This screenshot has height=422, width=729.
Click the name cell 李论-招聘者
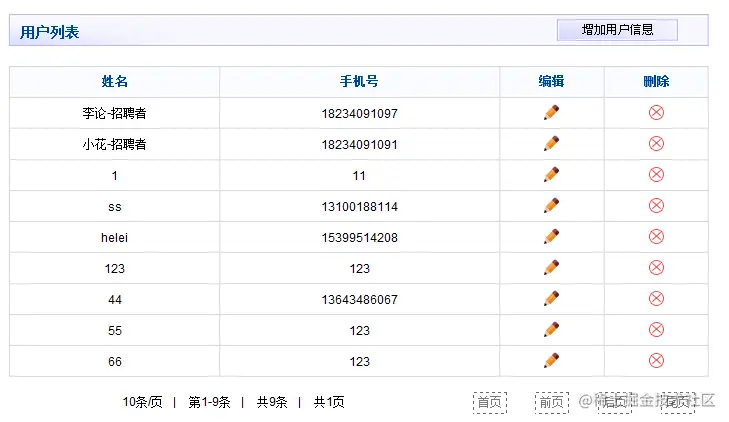coord(114,113)
